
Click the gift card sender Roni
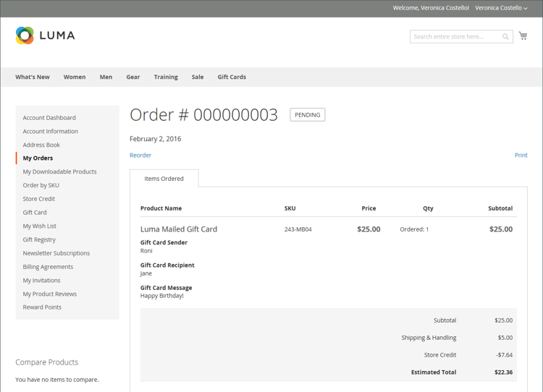[x=146, y=251]
